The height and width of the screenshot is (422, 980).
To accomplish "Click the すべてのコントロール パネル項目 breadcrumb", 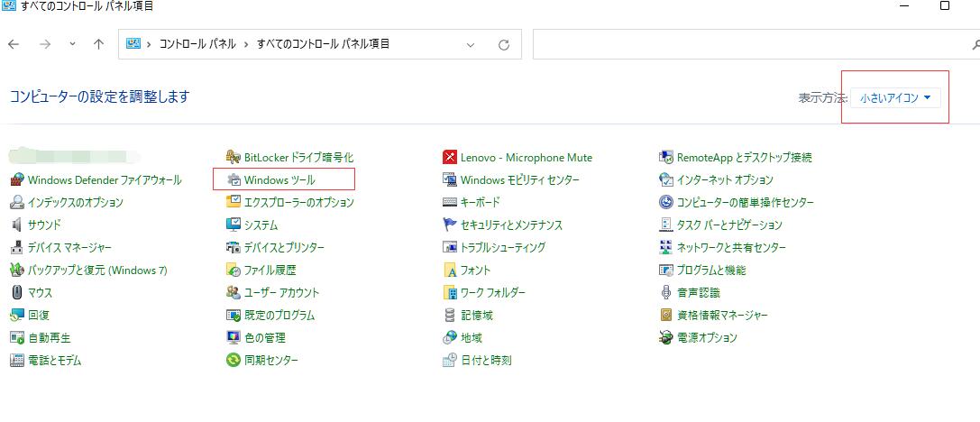I will click(x=323, y=44).
